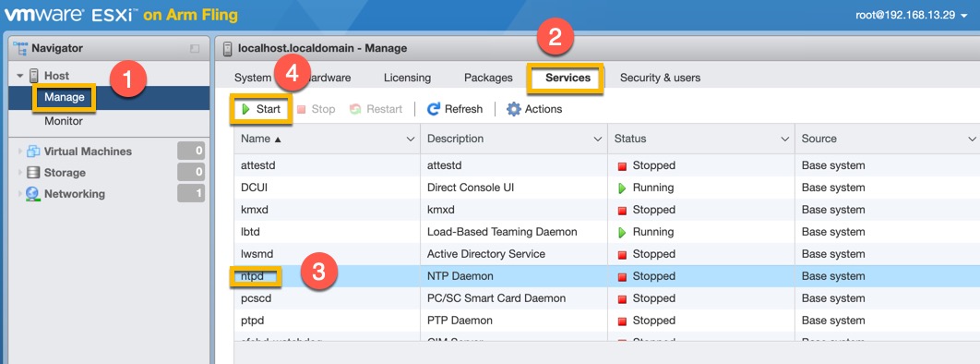This screenshot has height=364, width=980.
Task: Click the Stopped status icon for attestd
Action: (622, 166)
